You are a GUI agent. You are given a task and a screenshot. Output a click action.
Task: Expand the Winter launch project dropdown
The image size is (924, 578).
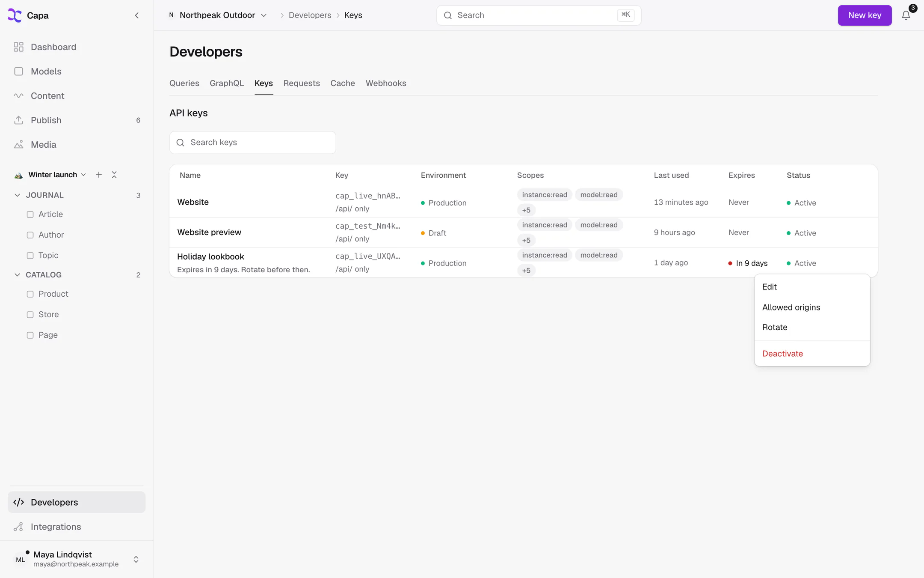pyautogui.click(x=57, y=175)
